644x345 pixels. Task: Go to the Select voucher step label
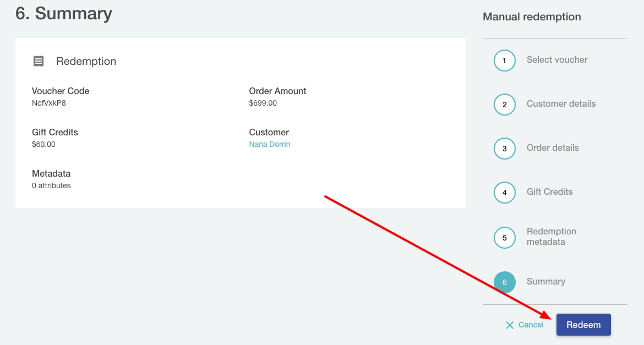(556, 60)
